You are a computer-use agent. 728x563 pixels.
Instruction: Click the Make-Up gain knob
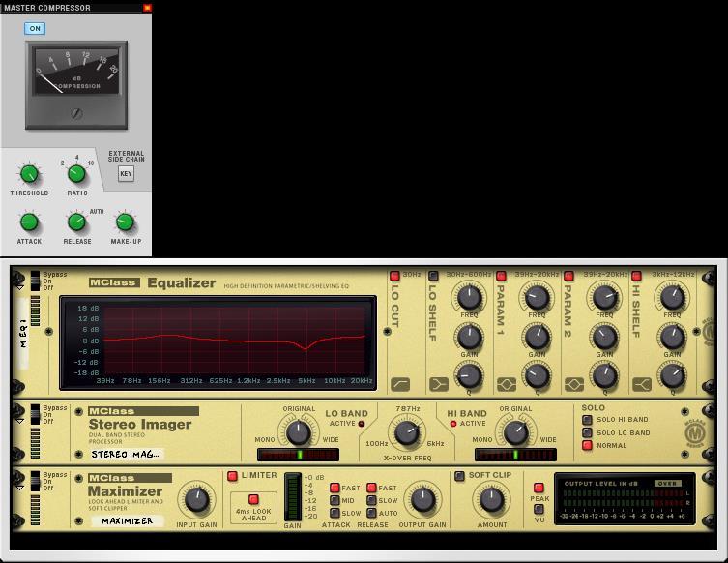(x=125, y=222)
